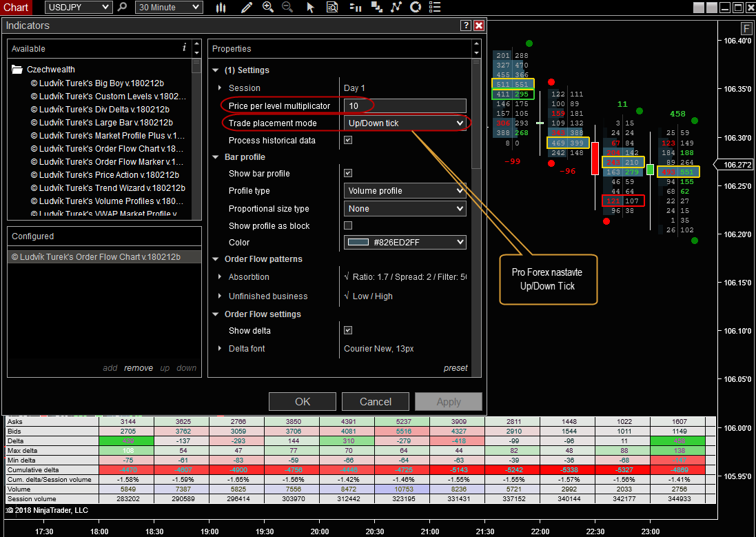Open the Chart Trader icon
The height and width of the screenshot is (537, 756).
coord(356,7)
